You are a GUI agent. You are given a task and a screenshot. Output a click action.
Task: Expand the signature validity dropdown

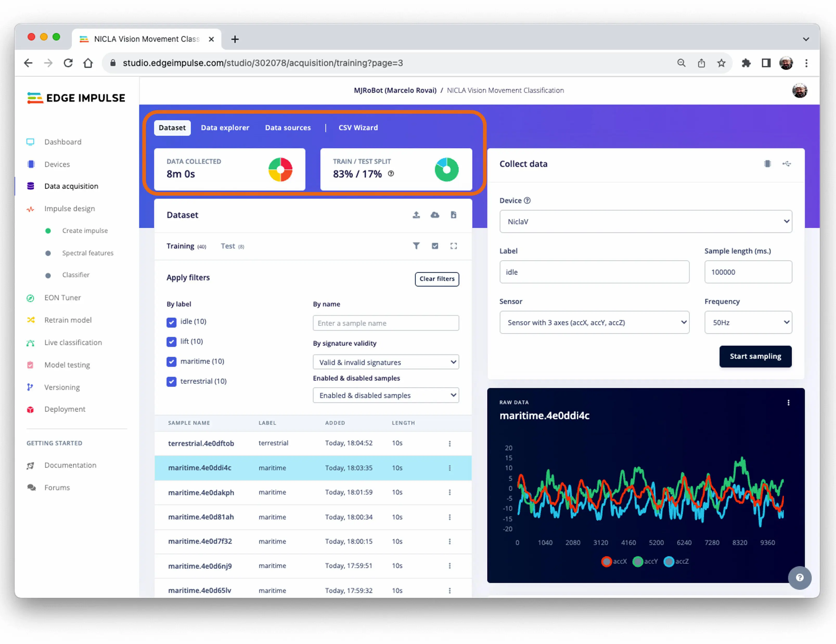pos(385,362)
